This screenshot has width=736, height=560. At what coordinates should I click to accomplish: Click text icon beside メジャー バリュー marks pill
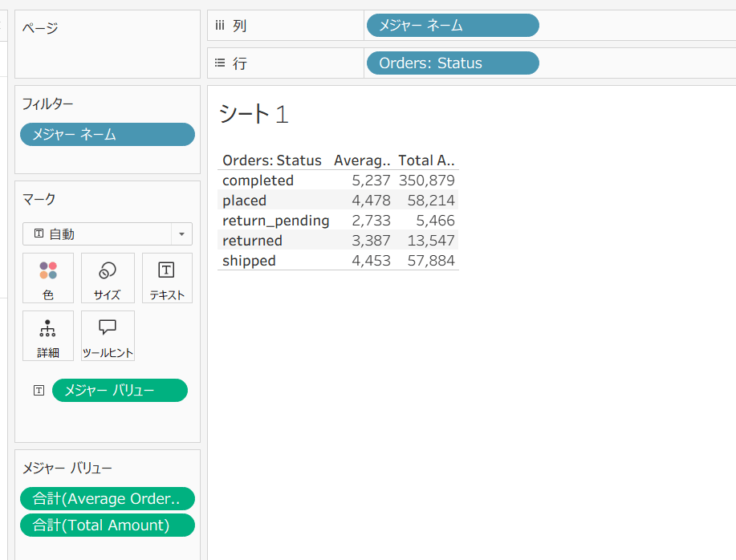click(39, 391)
